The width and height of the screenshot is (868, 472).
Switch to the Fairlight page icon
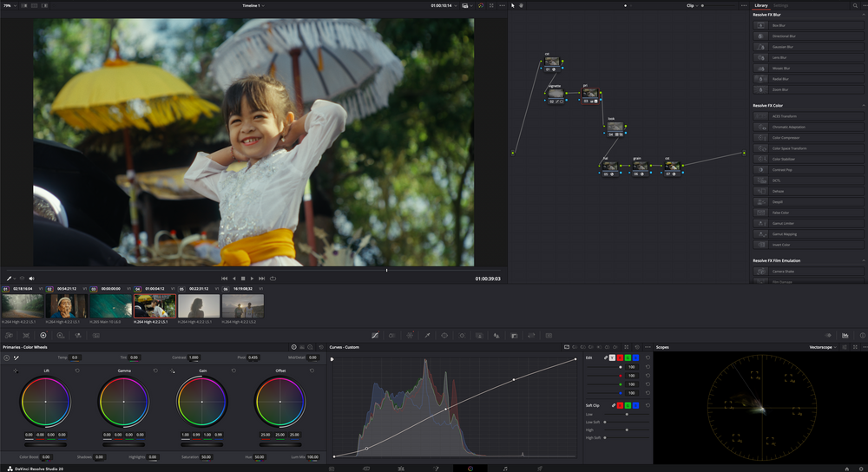point(505,469)
